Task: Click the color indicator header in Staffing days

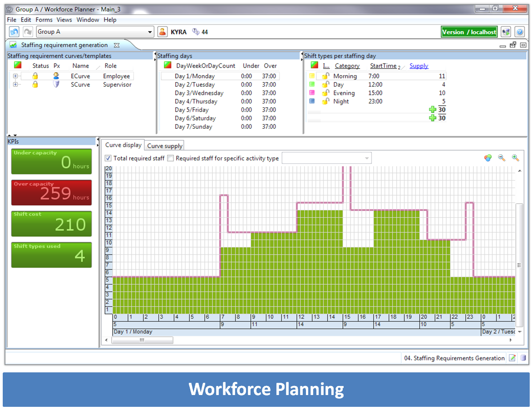Action: (x=167, y=65)
